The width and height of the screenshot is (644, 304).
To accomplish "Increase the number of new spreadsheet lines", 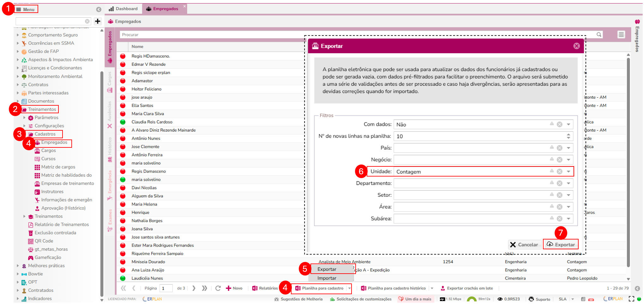I will (569, 134).
